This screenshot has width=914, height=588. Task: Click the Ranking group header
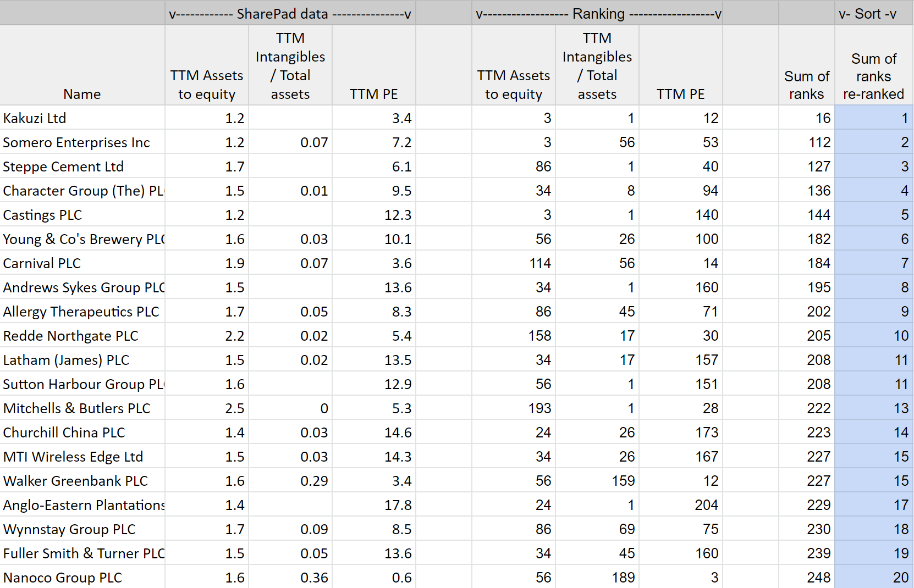[598, 13]
